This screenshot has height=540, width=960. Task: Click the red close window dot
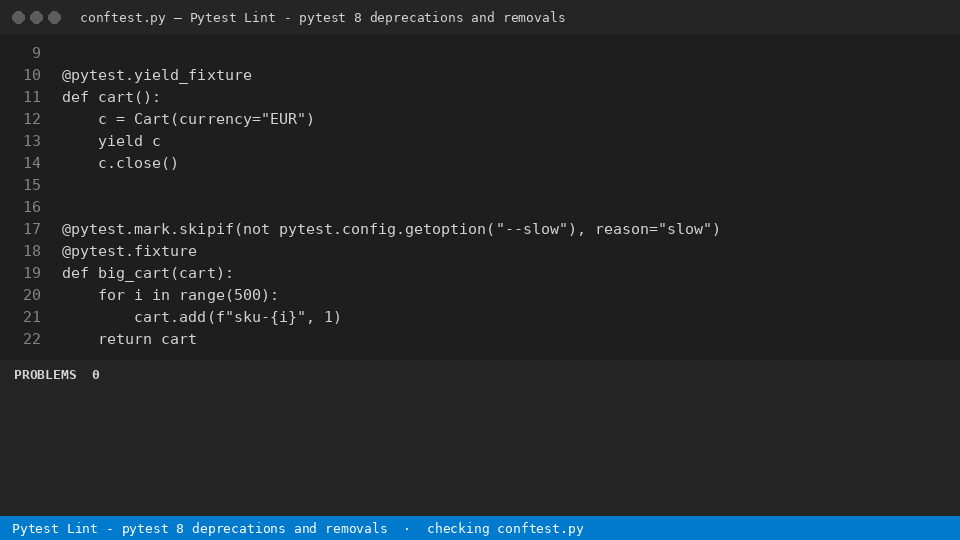(x=18, y=18)
